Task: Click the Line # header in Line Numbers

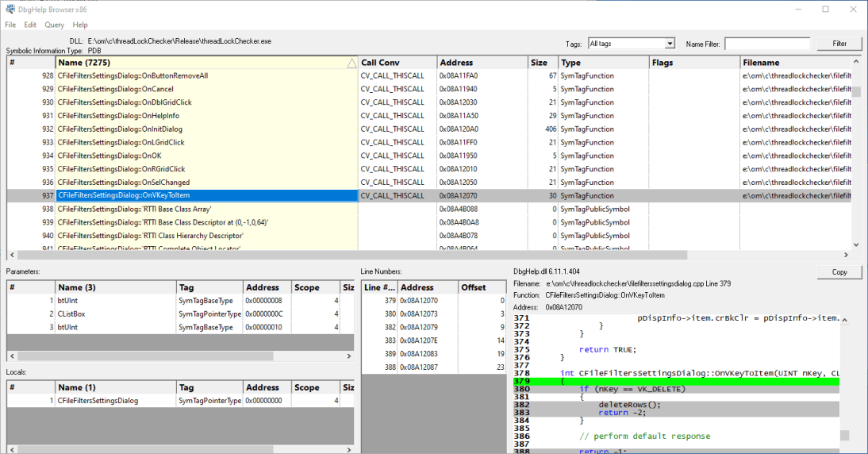Action: [379, 287]
